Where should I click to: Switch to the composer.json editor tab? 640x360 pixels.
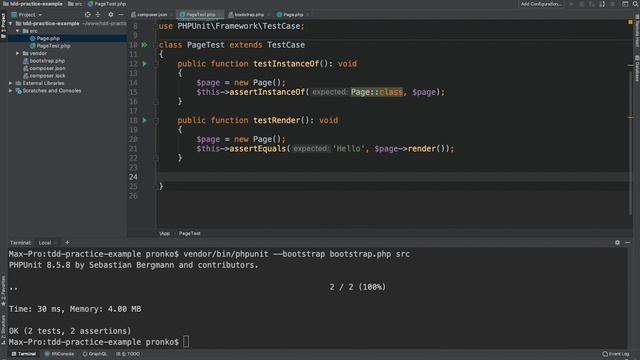[x=151, y=15]
